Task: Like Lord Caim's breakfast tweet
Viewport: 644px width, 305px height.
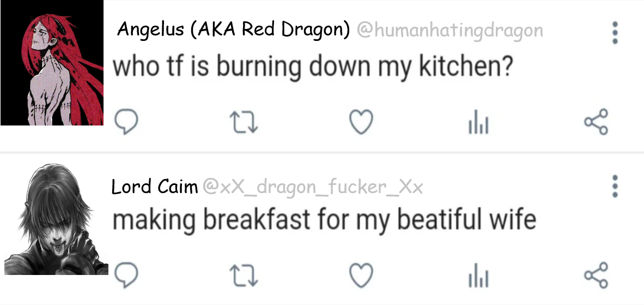Action: pos(361,275)
